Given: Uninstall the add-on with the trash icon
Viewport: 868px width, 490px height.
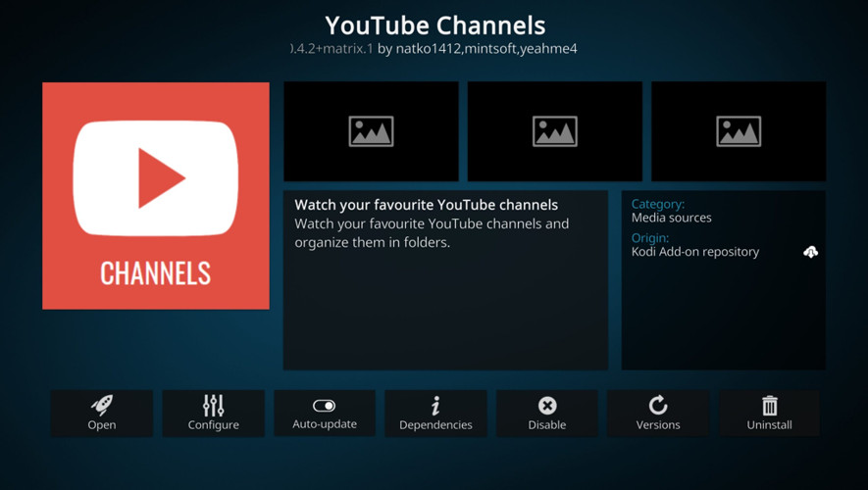Looking at the screenshot, I should coord(769,413).
